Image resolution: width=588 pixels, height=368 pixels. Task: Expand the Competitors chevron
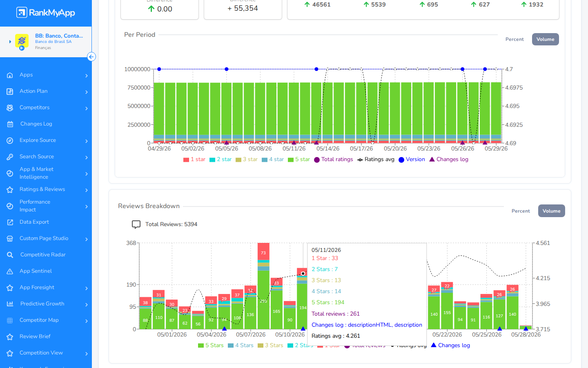pyautogui.click(x=87, y=108)
